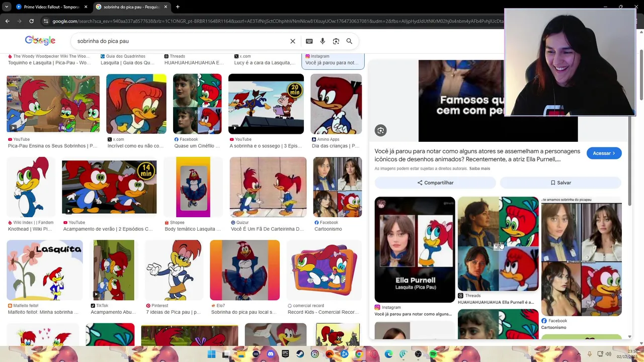Open 'Pica-Pau Ensina os Seus Sobrinhos' YouTube thumbnail
The height and width of the screenshot is (362, 644).
tap(53, 104)
